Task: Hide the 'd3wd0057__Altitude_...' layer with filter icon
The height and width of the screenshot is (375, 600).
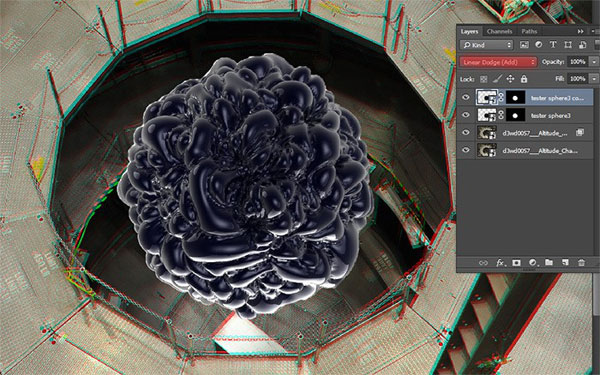Action: click(x=466, y=132)
